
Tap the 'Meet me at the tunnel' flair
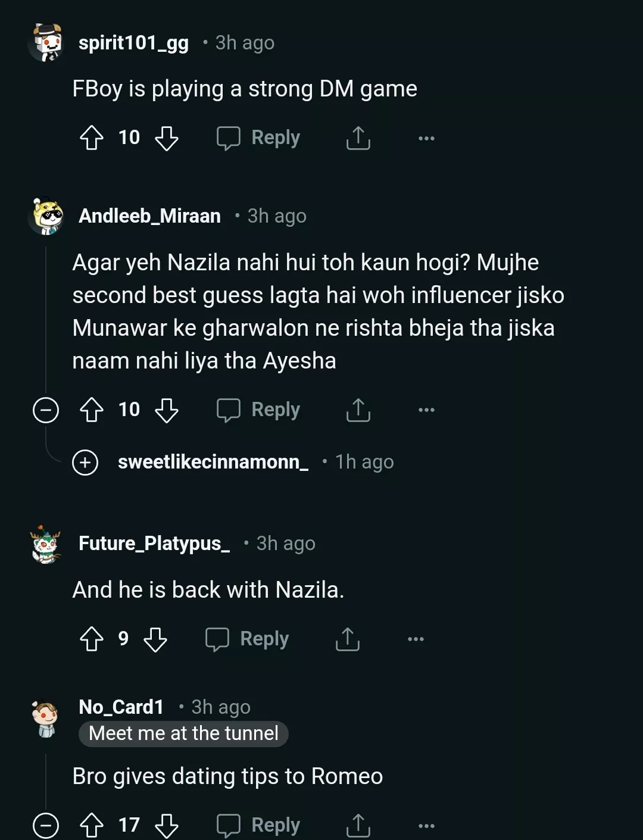point(183,733)
